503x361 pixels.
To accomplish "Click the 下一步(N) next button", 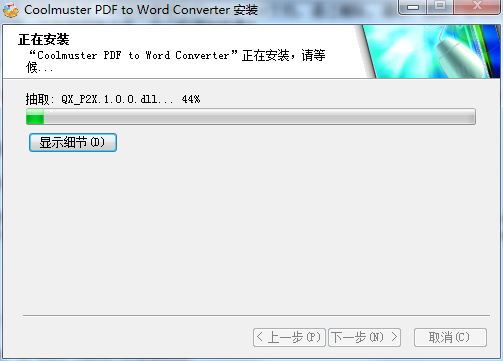I will (364, 337).
